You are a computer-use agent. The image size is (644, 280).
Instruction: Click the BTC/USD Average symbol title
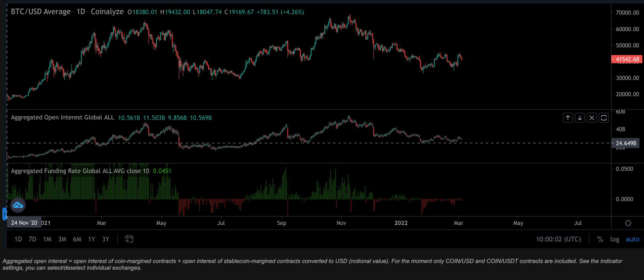(x=41, y=12)
